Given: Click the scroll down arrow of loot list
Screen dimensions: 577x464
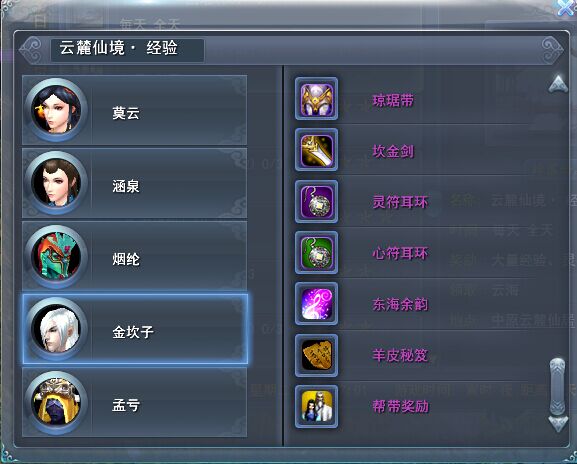Looking at the screenshot, I should (558, 424).
